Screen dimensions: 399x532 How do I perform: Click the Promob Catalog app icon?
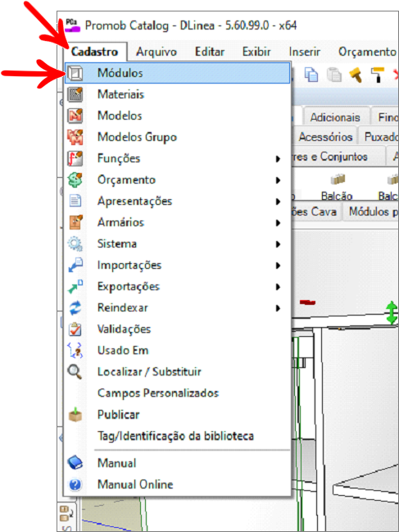(72, 25)
